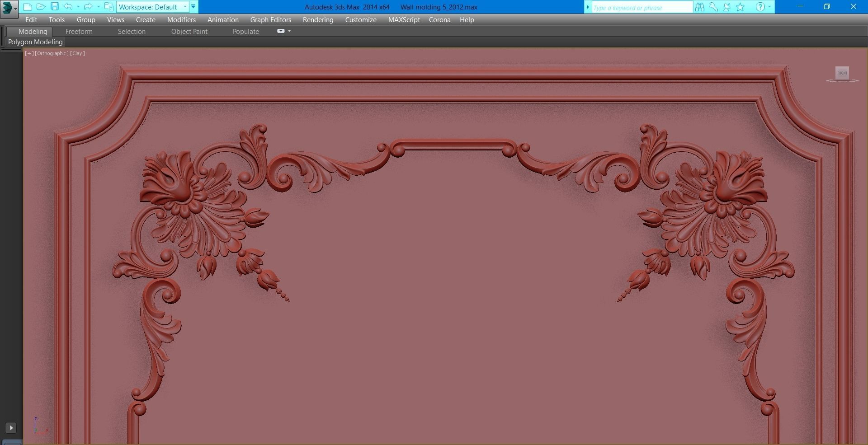The height and width of the screenshot is (445, 868).
Task: Switch to the Object Paint ribbon tab
Action: click(x=189, y=31)
